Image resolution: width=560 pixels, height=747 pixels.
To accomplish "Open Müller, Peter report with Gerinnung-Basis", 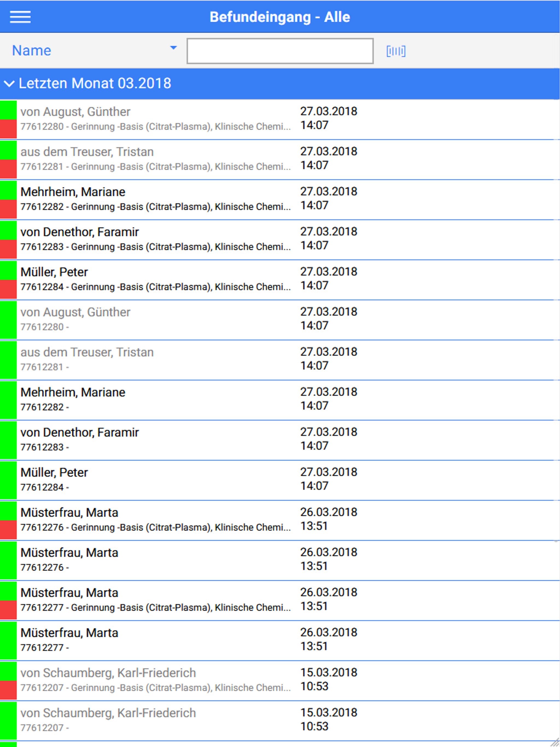I will pyautogui.click(x=280, y=280).
